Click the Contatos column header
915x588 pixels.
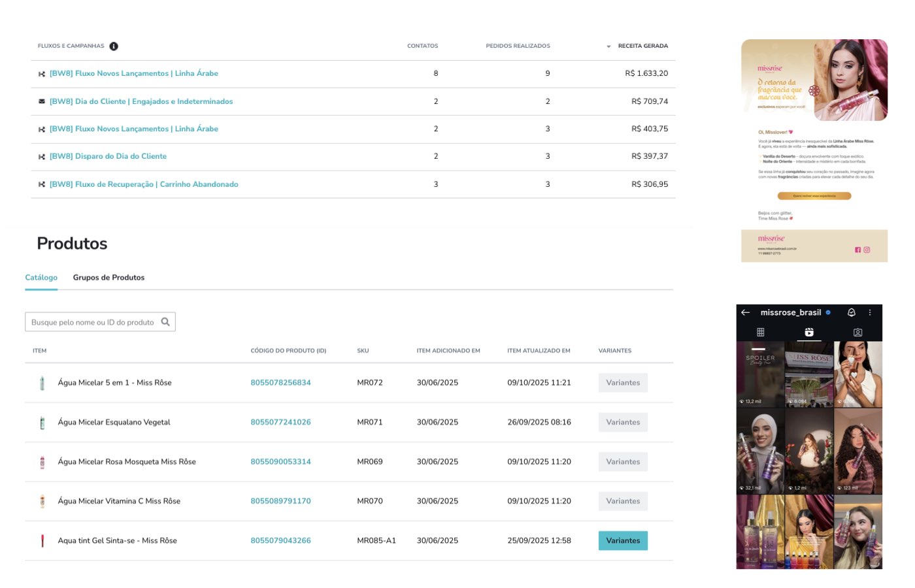(x=423, y=46)
